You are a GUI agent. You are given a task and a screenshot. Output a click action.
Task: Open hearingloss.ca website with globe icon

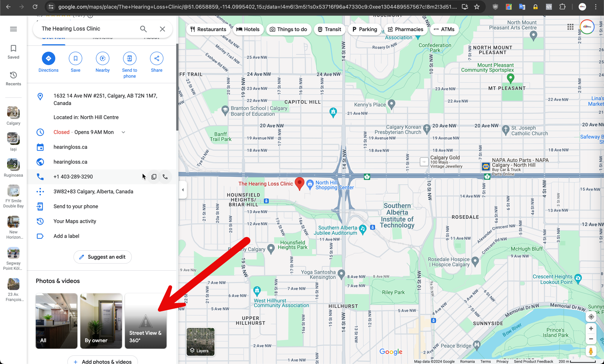point(102,162)
